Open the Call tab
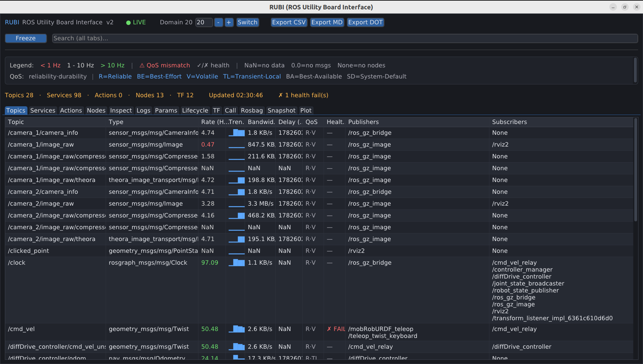643x364 pixels. click(230, 110)
